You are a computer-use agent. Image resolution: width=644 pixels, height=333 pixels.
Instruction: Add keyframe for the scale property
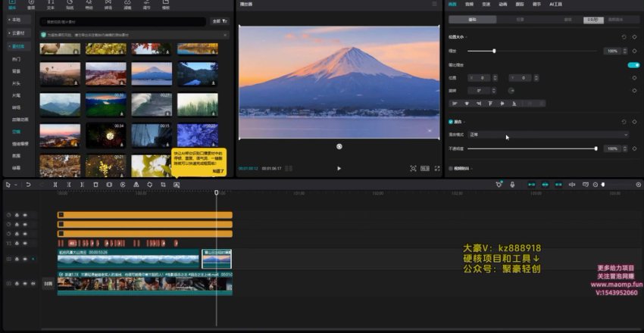pos(634,51)
